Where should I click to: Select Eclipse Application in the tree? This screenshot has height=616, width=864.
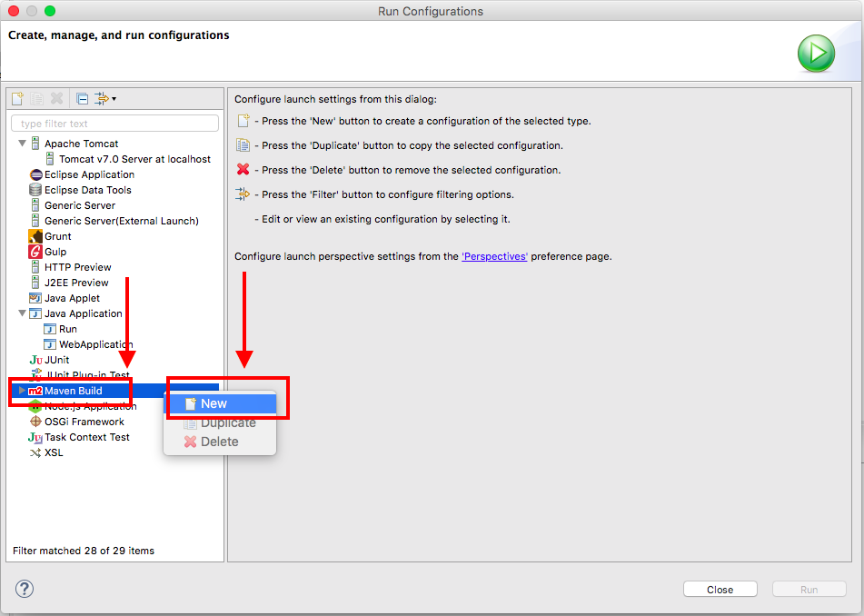point(89,174)
